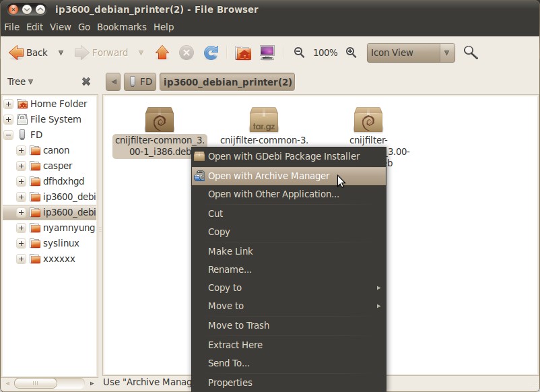Viewport: 540px width, 392px height.
Task: Click the Search magnifier icon
Action: coord(471,53)
